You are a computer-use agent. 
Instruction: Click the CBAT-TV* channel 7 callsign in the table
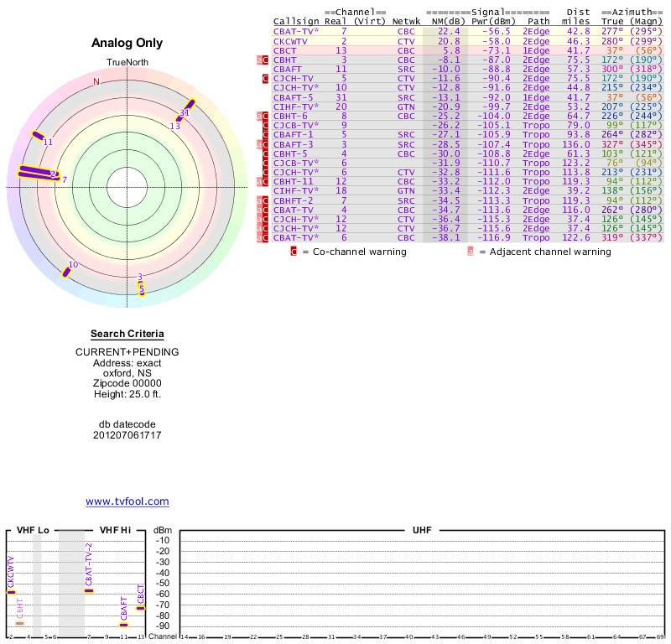[295, 31]
